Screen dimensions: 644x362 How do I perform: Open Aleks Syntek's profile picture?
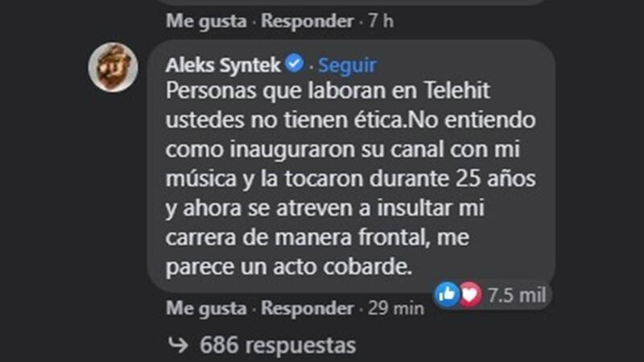click(113, 67)
